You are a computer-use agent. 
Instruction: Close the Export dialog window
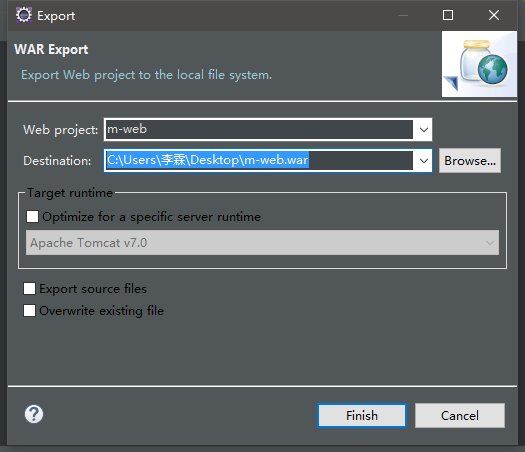[494, 15]
